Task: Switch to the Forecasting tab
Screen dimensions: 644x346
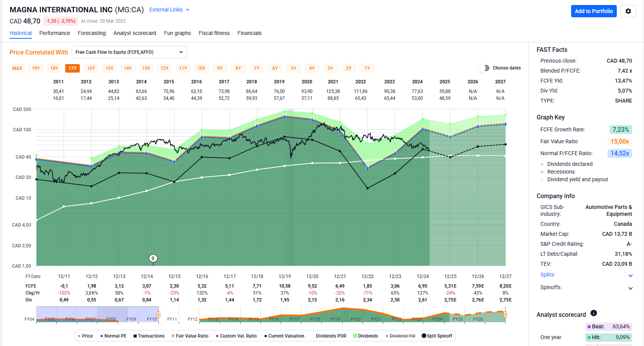Action: 92,33
